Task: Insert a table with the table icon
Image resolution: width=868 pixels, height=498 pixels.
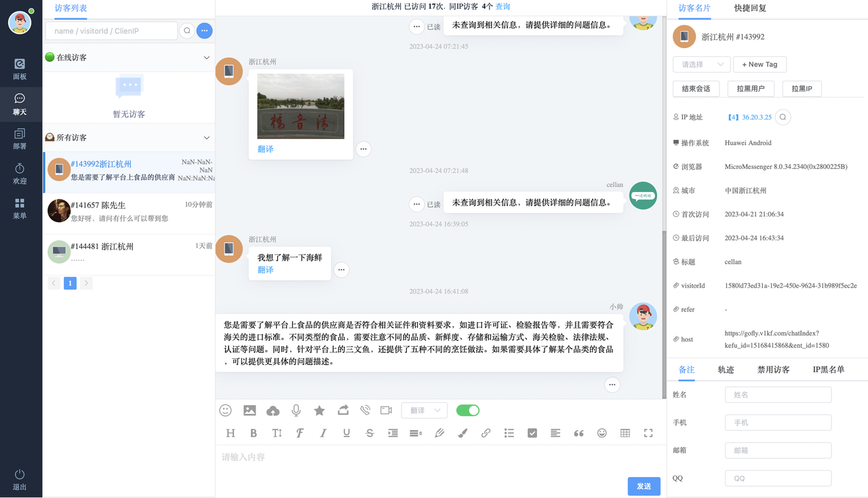Action: click(625, 432)
